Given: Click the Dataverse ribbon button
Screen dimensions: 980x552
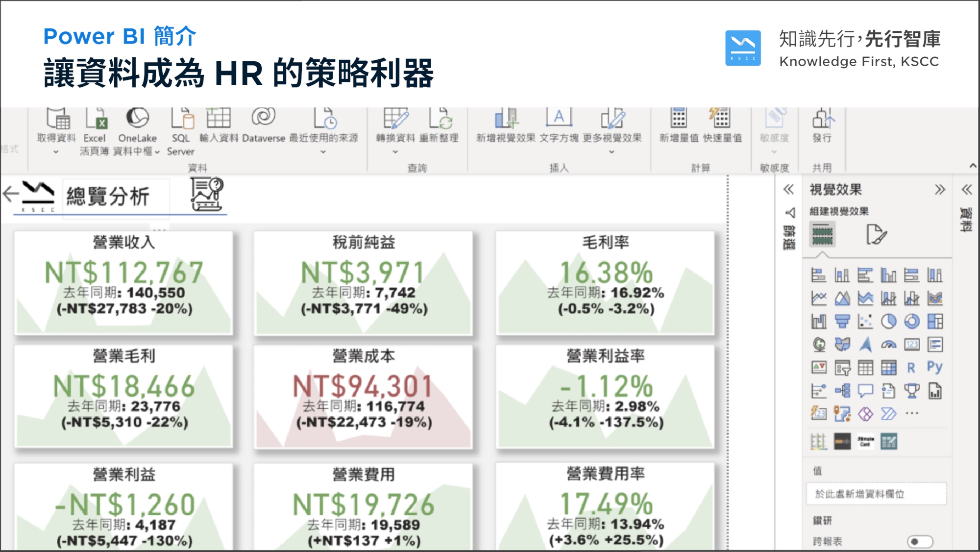Looking at the screenshot, I should tap(264, 126).
